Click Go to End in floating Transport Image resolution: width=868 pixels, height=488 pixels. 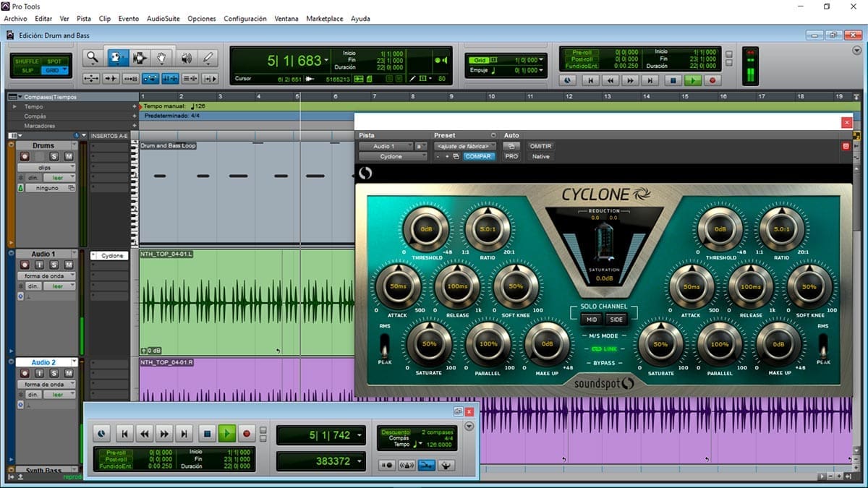(x=185, y=434)
